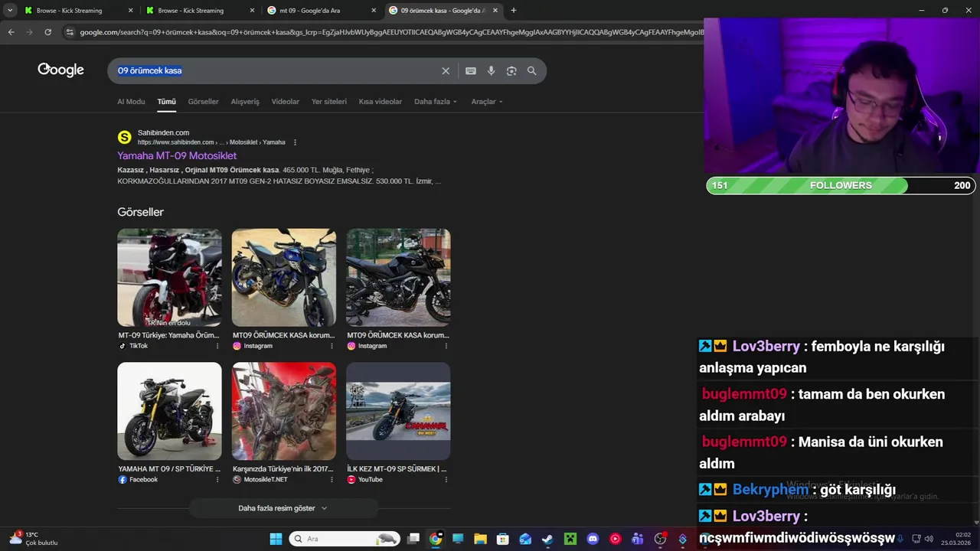Screen dimensions: 980x551
Task: Open OBS Studio from the taskbar
Action: pyautogui.click(x=660, y=539)
